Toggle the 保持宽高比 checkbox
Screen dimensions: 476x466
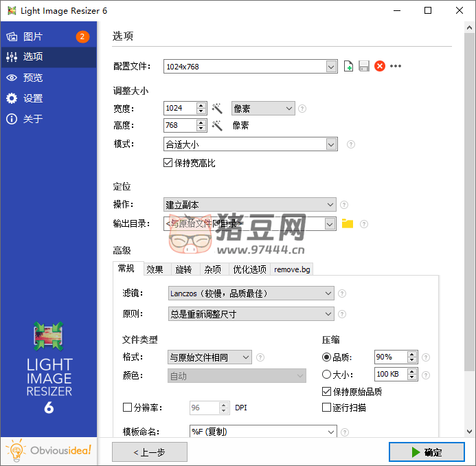(168, 163)
